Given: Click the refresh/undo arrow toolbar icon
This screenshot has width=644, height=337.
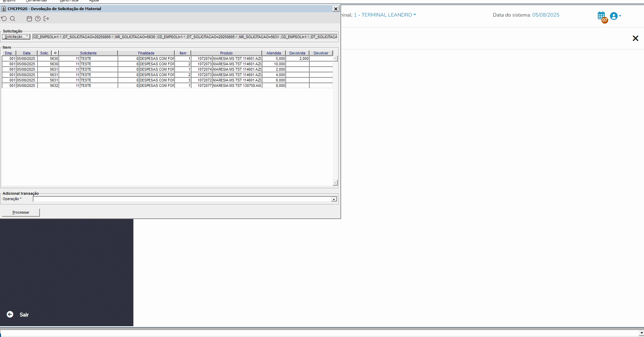Looking at the screenshot, I should pyautogui.click(x=4, y=19).
